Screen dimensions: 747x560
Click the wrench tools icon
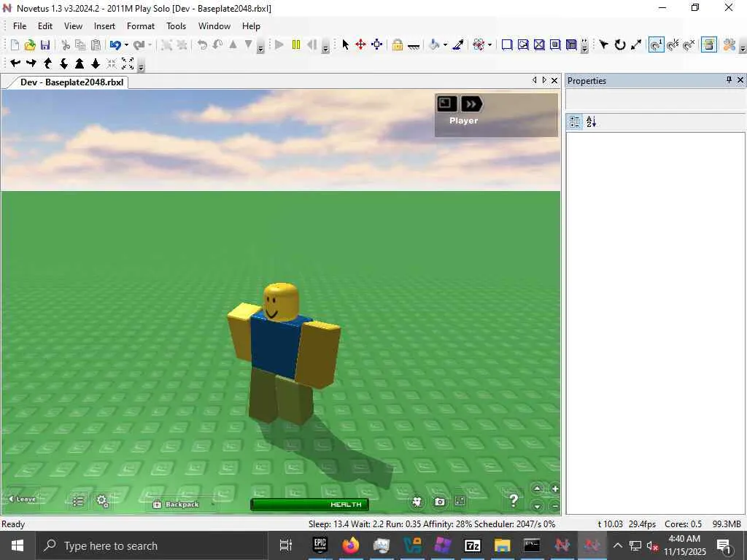(729, 44)
